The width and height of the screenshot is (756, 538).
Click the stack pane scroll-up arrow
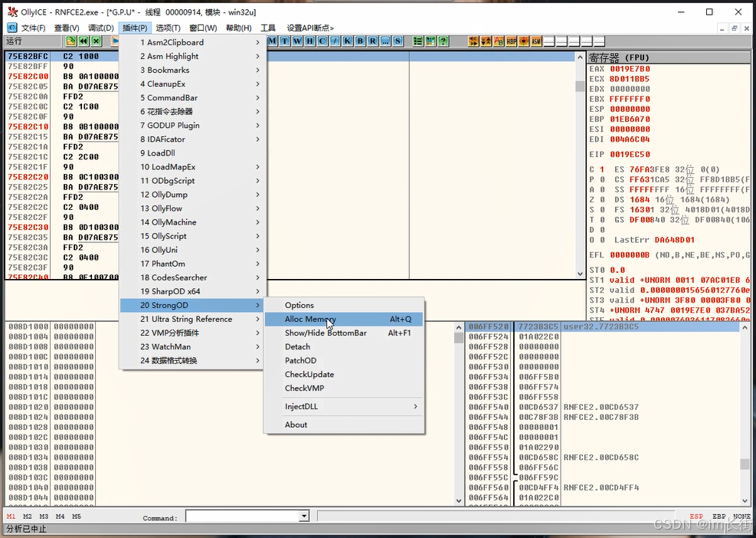click(745, 327)
